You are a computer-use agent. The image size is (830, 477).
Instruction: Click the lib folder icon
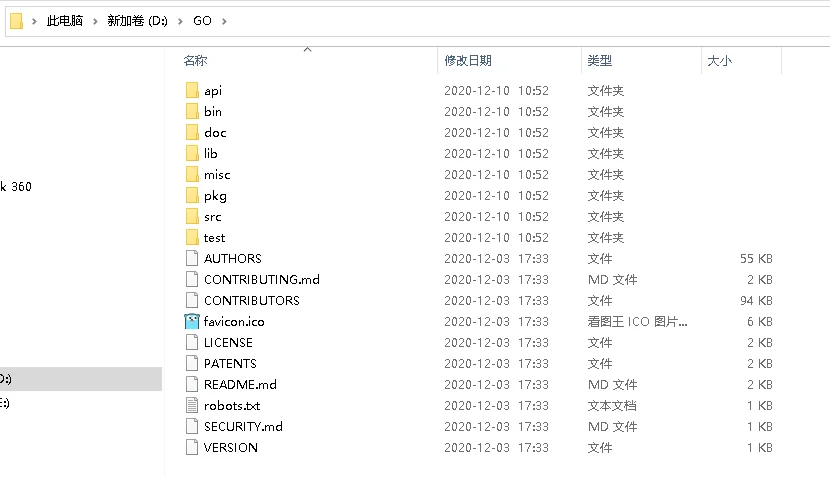(192, 154)
